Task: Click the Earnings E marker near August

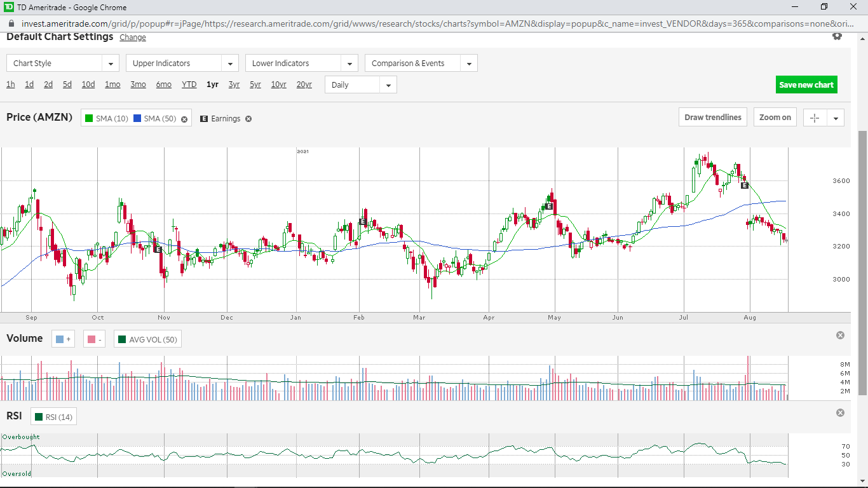Action: 743,186
